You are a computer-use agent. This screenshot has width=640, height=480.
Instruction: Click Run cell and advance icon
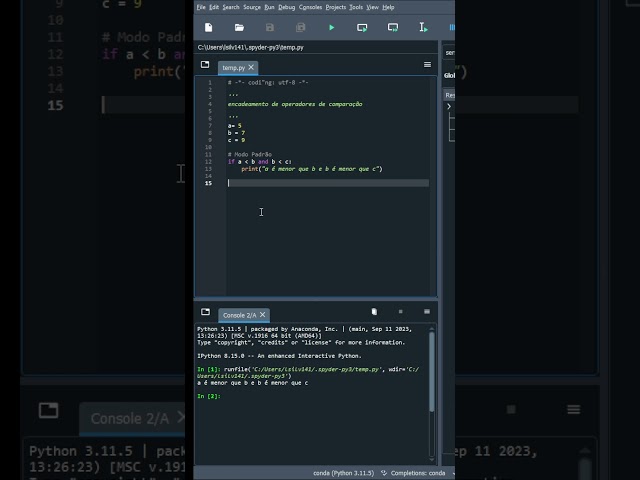click(x=393, y=27)
